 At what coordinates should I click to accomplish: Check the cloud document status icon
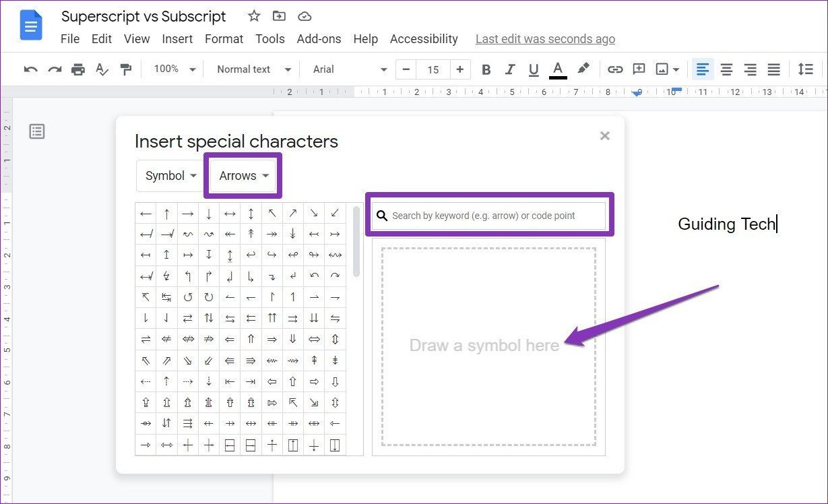[x=305, y=16]
